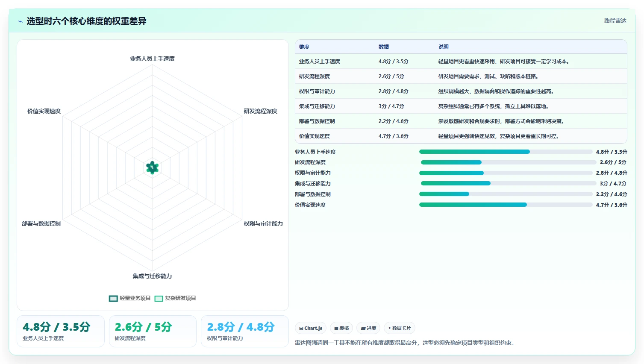Click the 部署与数据控制 progress bar

[x=506, y=194]
